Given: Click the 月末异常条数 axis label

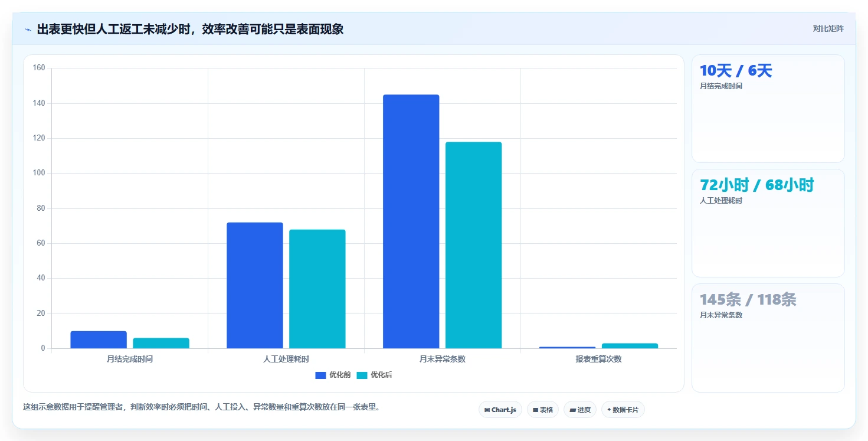Looking at the screenshot, I should [443, 359].
